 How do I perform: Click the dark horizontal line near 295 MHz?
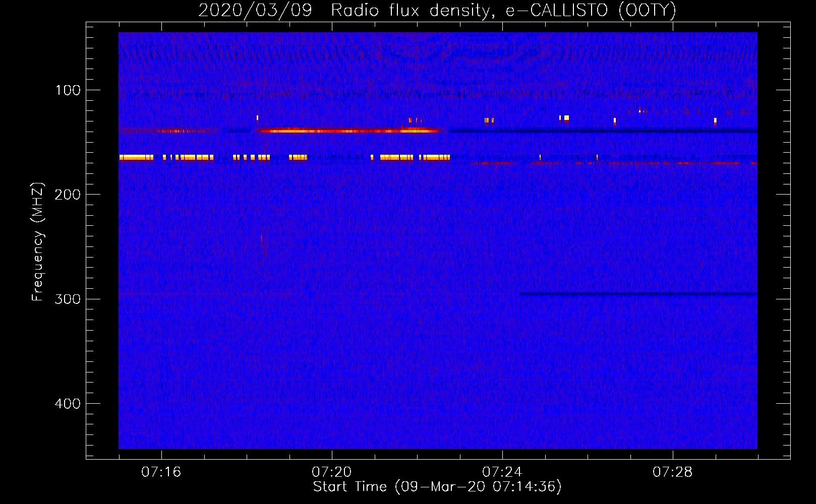(x=638, y=294)
